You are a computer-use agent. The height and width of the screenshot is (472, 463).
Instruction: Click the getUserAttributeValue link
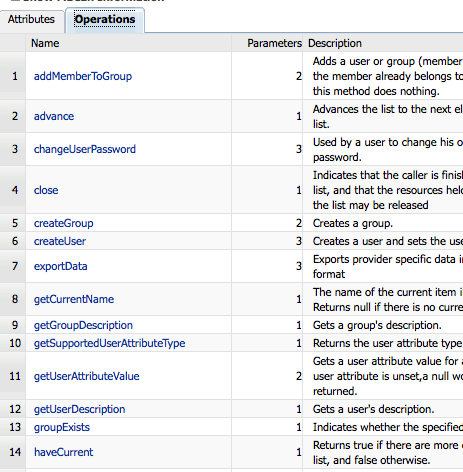[87, 376]
